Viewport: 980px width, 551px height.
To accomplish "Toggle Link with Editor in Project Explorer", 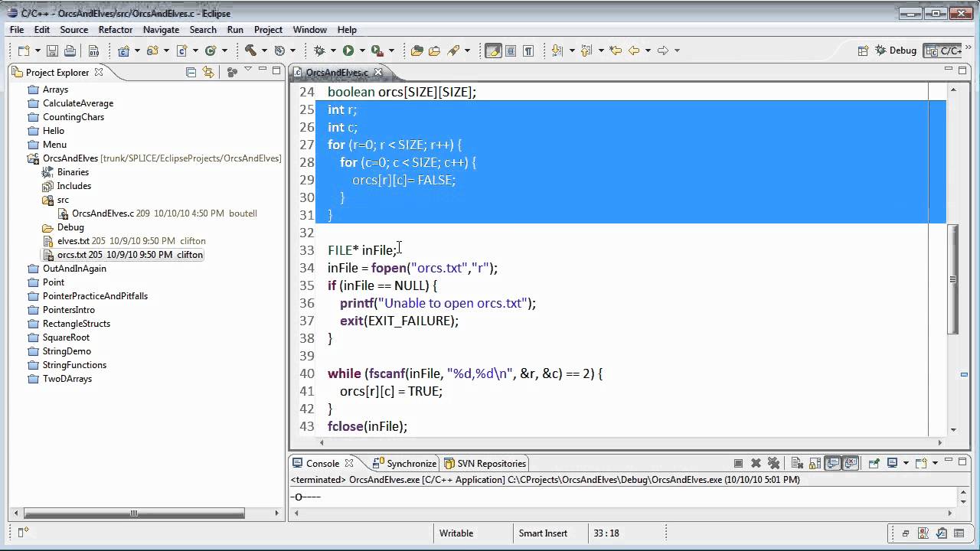I will [208, 73].
